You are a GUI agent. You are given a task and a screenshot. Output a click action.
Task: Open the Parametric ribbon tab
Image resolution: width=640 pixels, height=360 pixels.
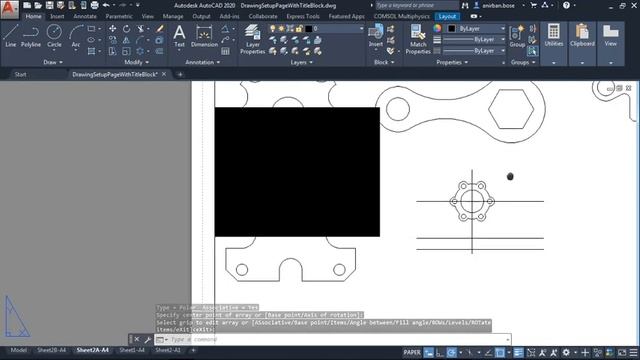pos(119,16)
